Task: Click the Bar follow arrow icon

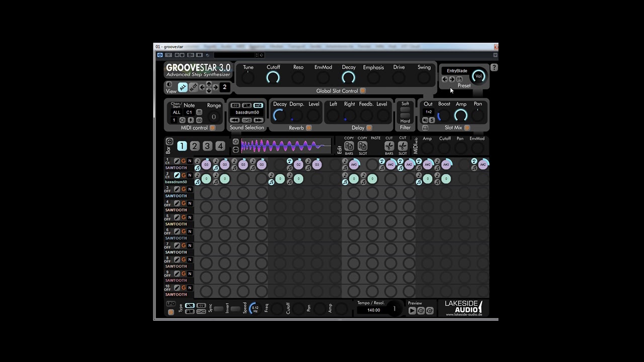Action: pos(170,141)
